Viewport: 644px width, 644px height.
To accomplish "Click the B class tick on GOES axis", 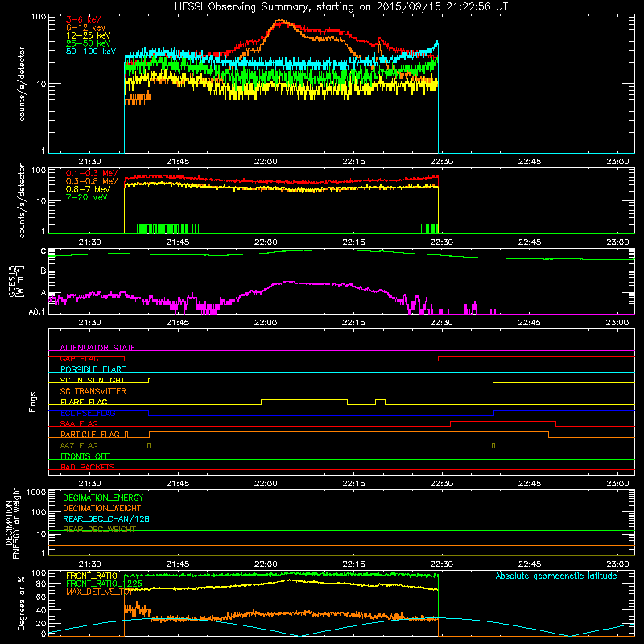I will [43, 270].
